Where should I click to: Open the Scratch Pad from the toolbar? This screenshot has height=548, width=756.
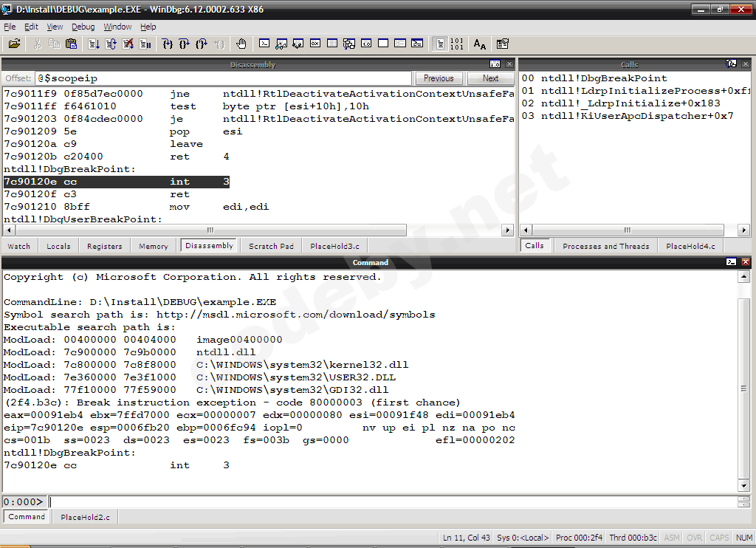[x=383, y=44]
